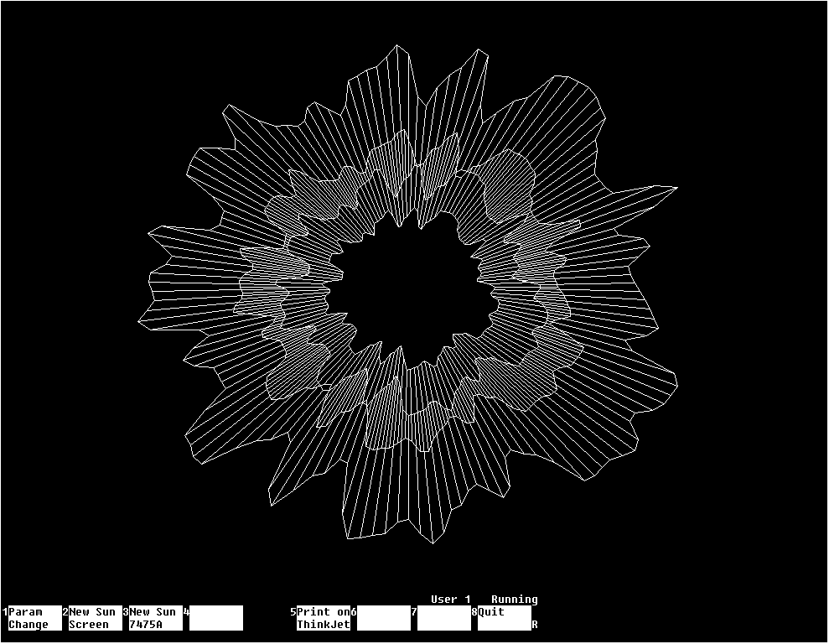Click the Running status indicator

[514, 600]
